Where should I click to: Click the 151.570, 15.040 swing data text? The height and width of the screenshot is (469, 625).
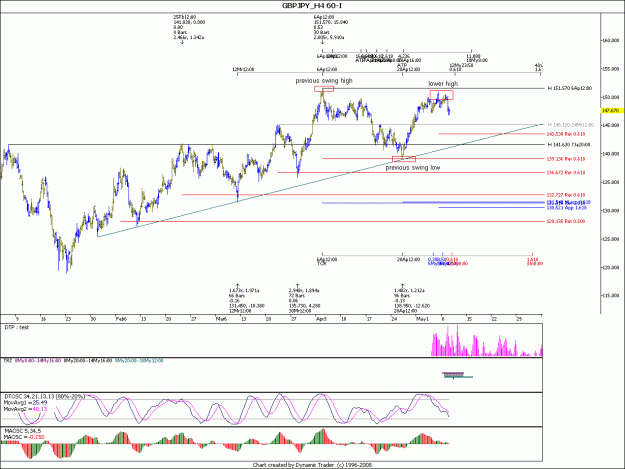coord(331,22)
